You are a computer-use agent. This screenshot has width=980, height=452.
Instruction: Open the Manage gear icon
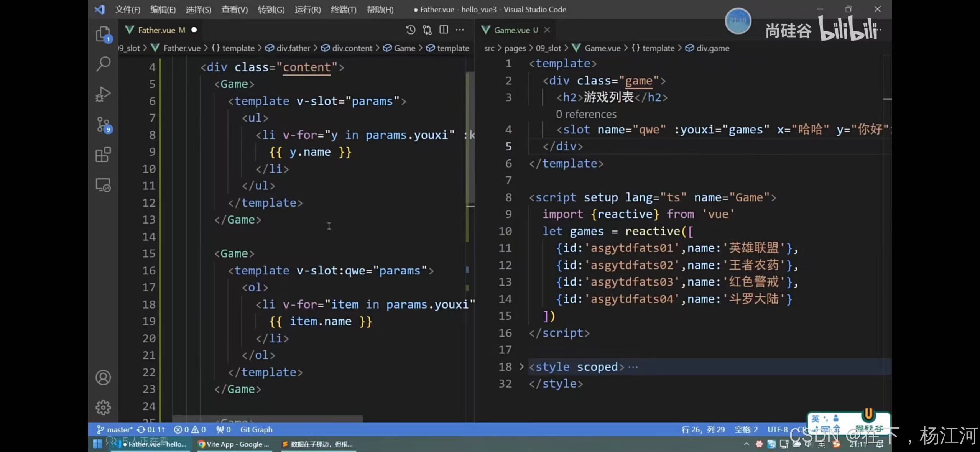pos(103,408)
